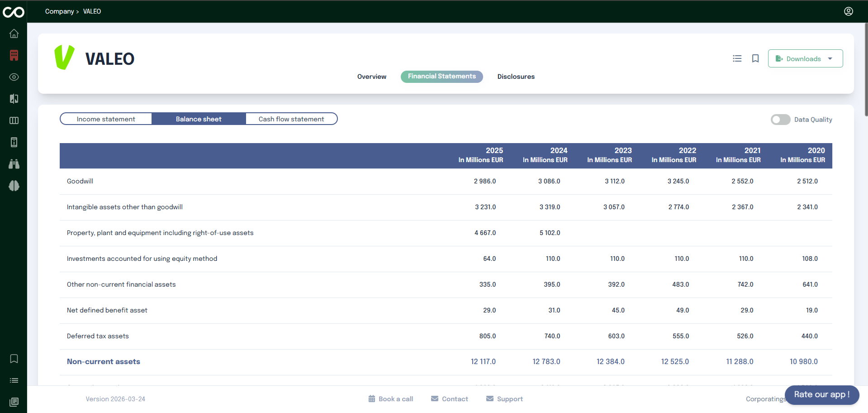Viewport: 868px width, 413px height.
Task: Click the Book a call link
Action: pos(391,399)
